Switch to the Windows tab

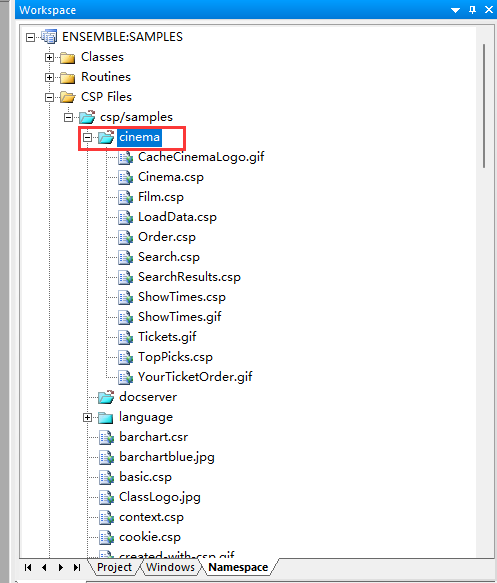coord(170,567)
